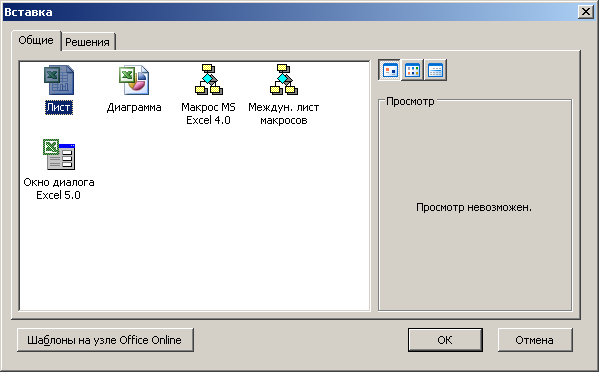This screenshot has width=599, height=372.
Task: Switch to list view mode
Action: pos(412,70)
